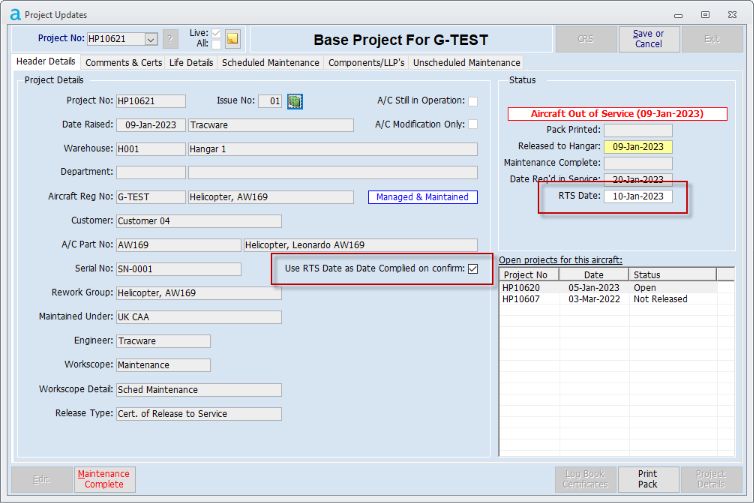
Task: Click the Maintained Under field UK CAA
Action: pos(199,317)
